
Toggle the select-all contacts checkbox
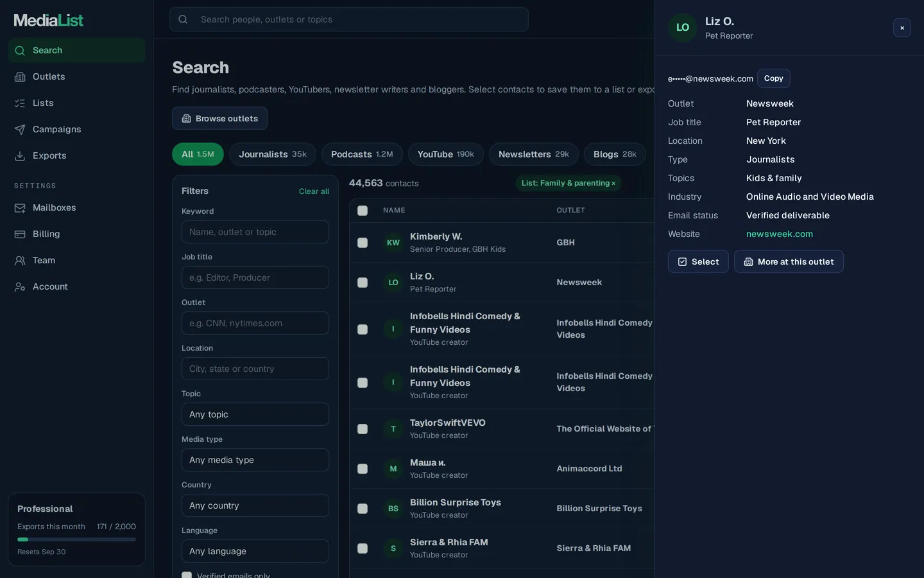pos(363,211)
